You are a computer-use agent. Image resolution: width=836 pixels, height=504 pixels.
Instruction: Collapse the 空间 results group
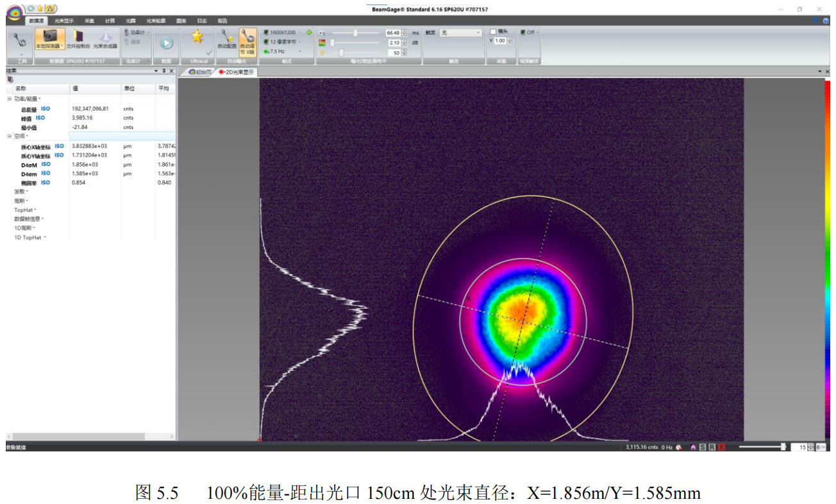click(x=10, y=136)
